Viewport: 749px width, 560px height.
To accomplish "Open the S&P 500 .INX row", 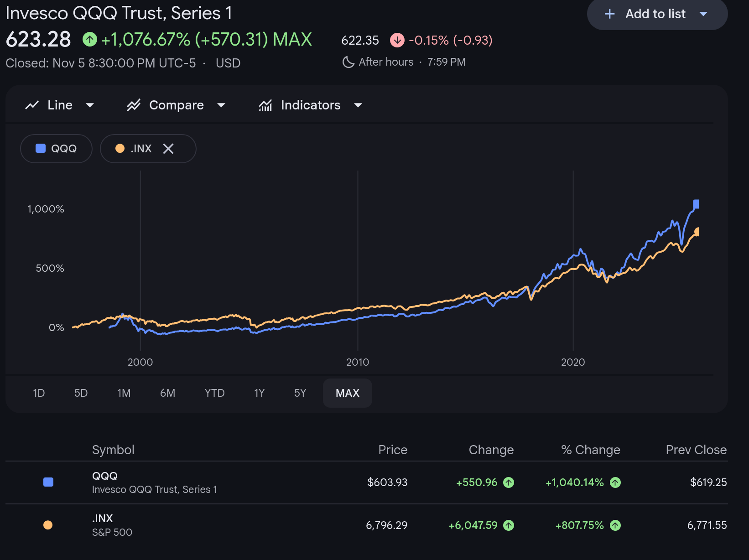I will (112, 525).
